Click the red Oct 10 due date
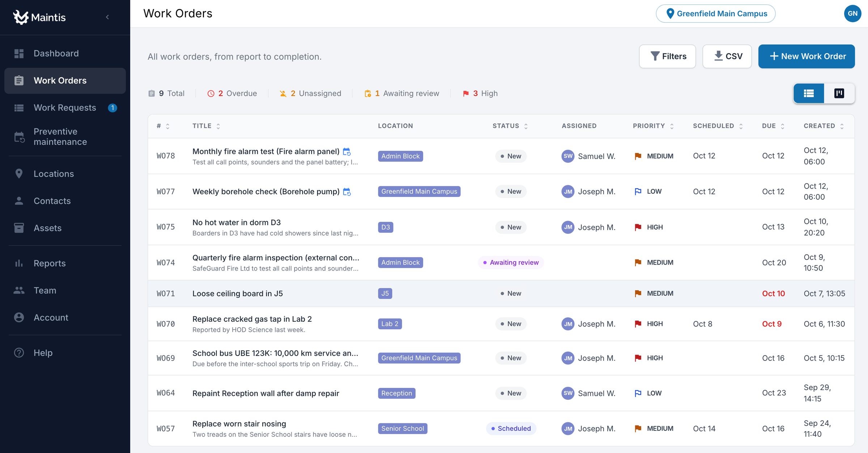 773,293
